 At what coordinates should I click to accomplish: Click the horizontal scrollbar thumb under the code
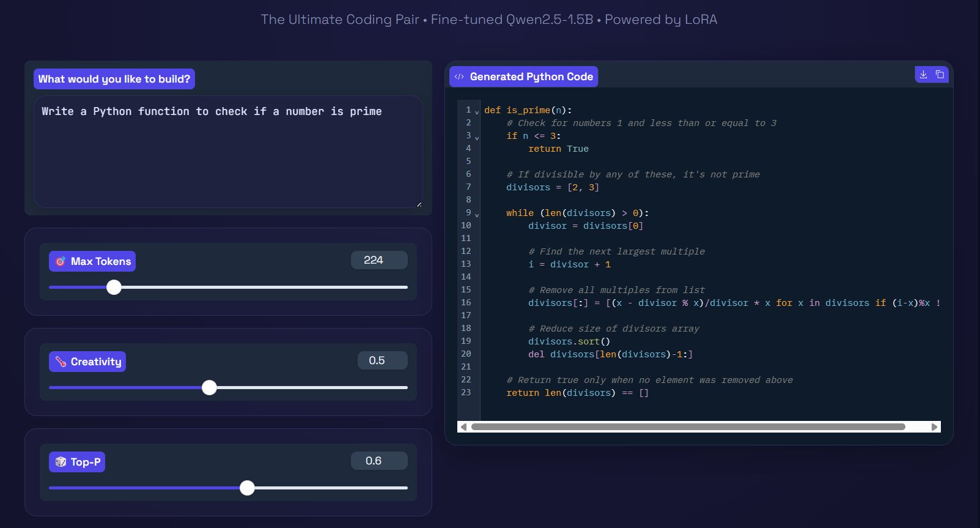(x=688, y=427)
